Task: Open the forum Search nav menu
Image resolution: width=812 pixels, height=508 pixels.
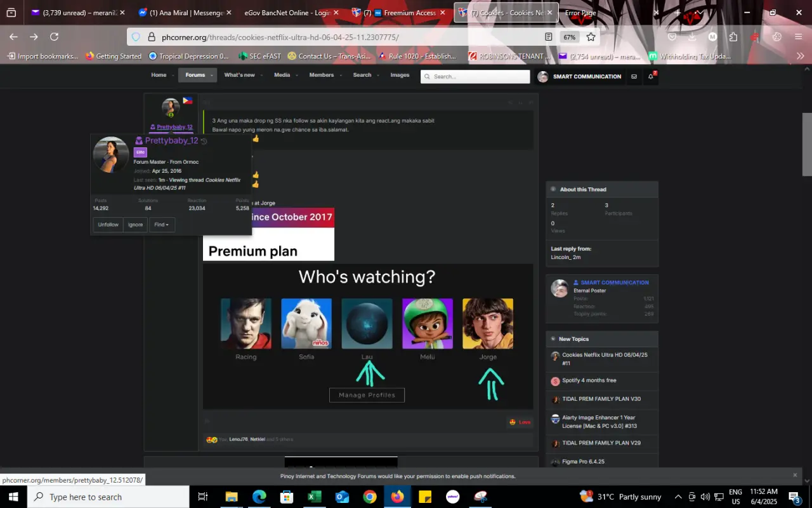Action: click(362, 75)
